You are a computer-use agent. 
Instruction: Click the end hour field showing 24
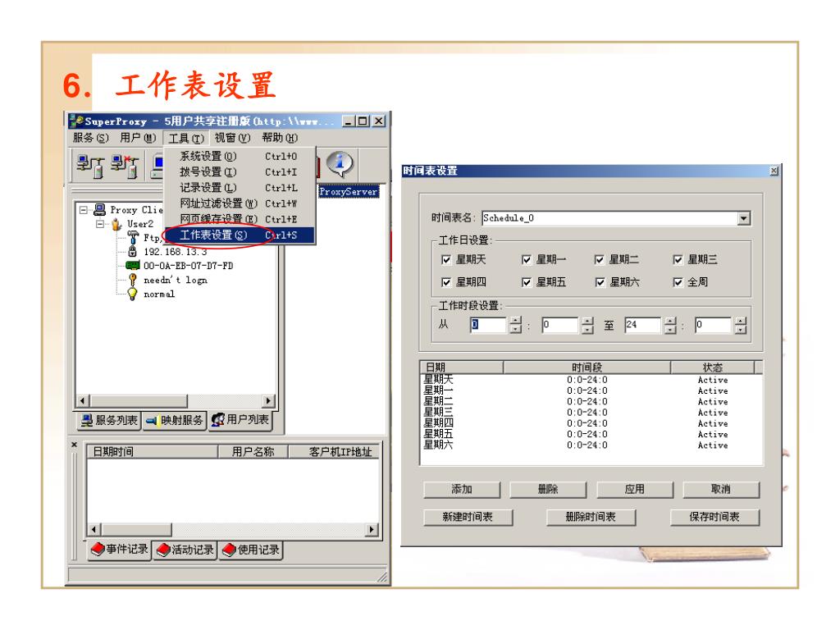pyautogui.click(x=643, y=325)
